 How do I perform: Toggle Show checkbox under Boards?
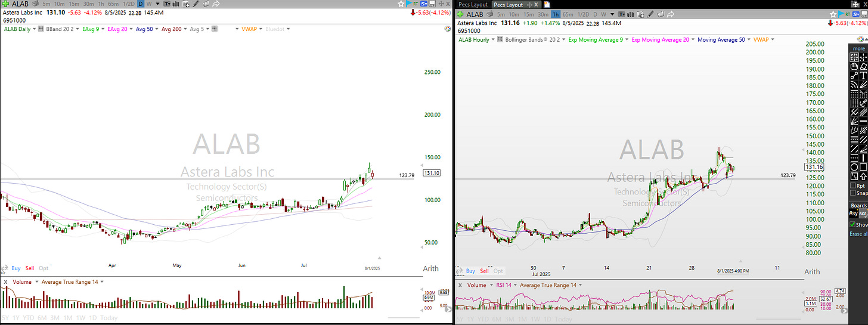pyautogui.click(x=852, y=225)
